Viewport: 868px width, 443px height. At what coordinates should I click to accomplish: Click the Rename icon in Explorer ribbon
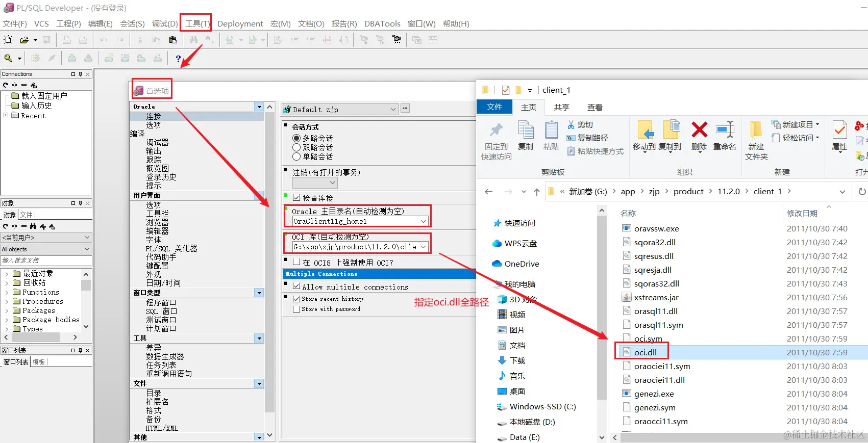[x=725, y=129]
